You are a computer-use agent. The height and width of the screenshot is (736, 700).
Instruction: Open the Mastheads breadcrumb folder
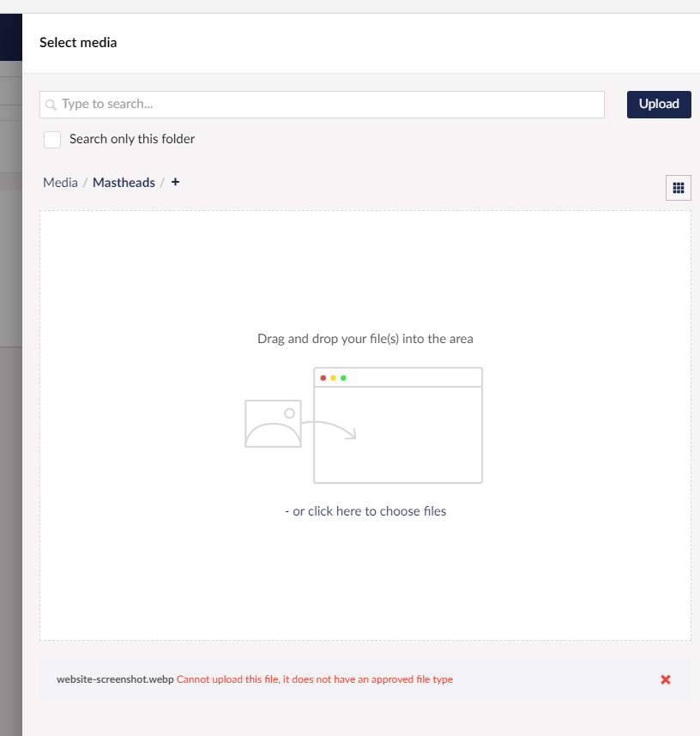(124, 182)
